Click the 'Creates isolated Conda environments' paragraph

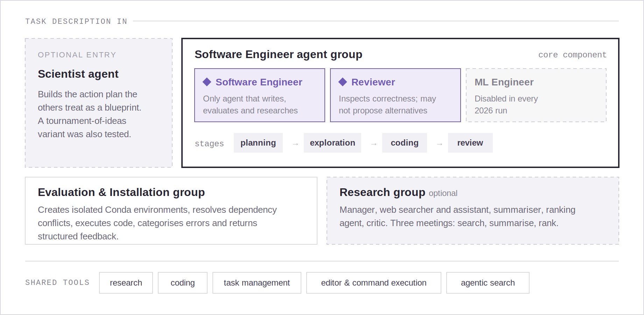pyautogui.click(x=157, y=223)
